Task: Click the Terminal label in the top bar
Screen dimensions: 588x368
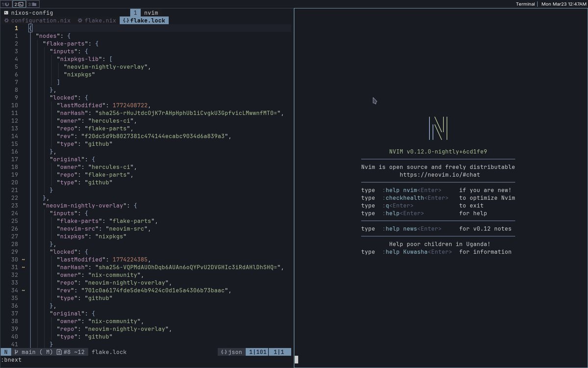Action: [x=525, y=4]
